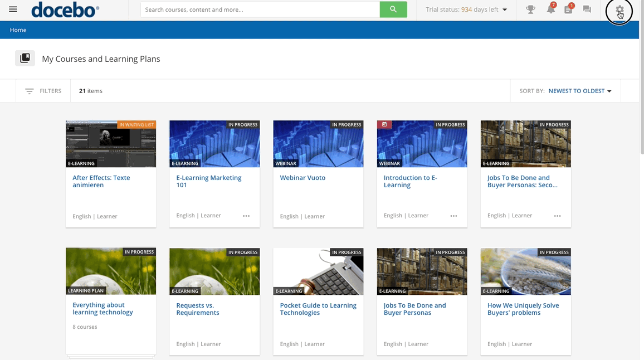
Task: Click in the search courses field
Action: (260, 9)
